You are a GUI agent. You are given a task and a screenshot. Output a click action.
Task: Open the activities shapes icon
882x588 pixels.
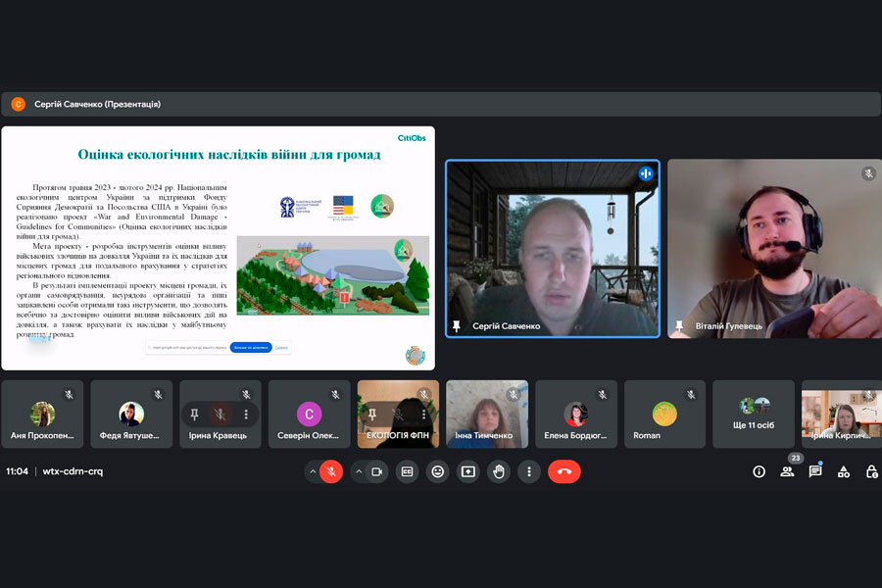[x=844, y=471]
